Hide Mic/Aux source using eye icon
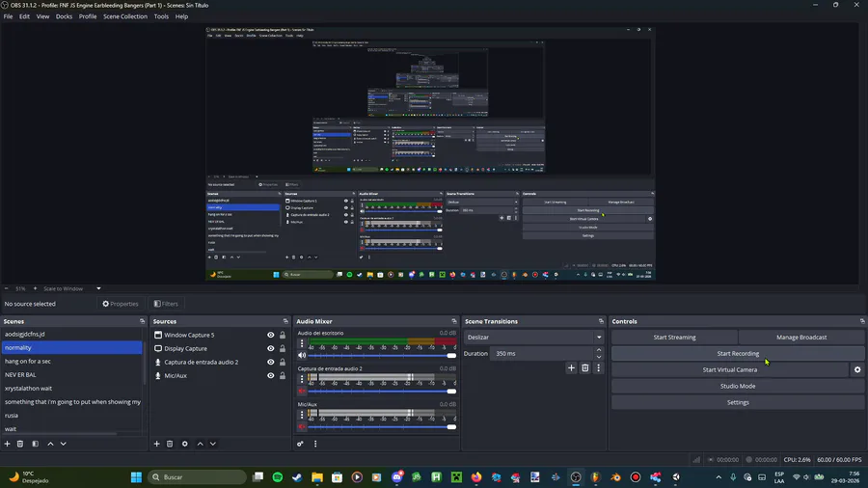Screen dimensions: 868x488 [271, 375]
